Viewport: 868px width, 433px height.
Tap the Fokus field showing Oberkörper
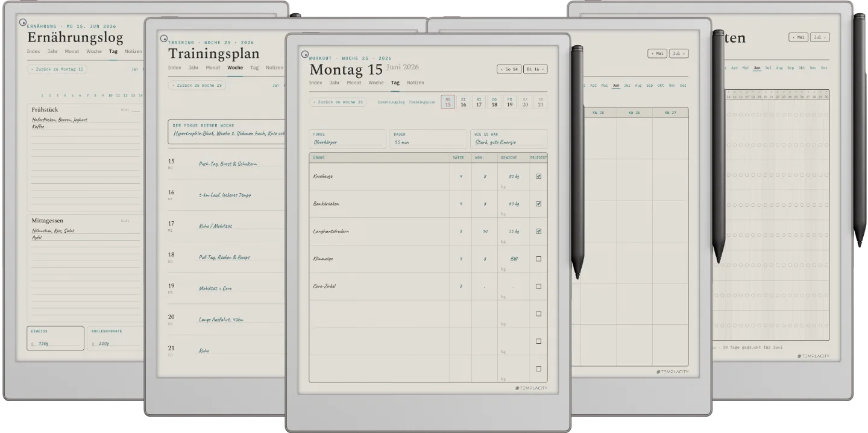(347, 139)
